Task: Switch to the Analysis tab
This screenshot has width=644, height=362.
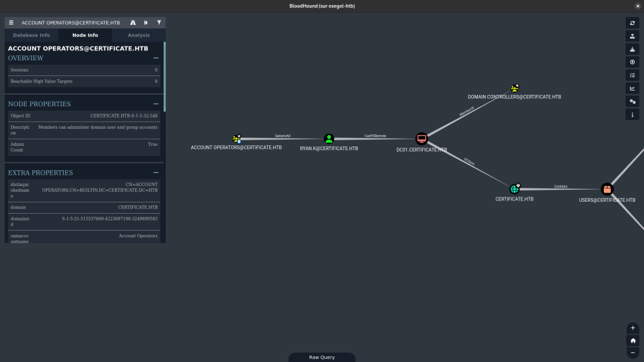Action: pos(139,35)
